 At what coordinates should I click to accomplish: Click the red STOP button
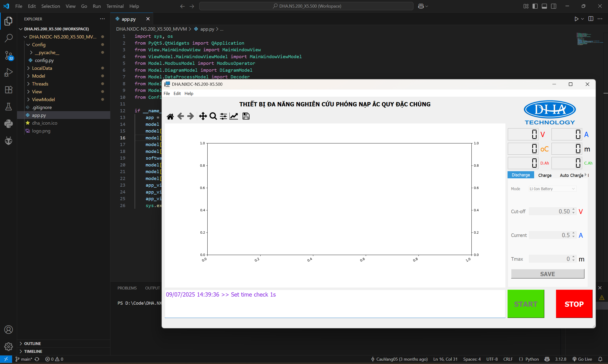click(x=574, y=304)
